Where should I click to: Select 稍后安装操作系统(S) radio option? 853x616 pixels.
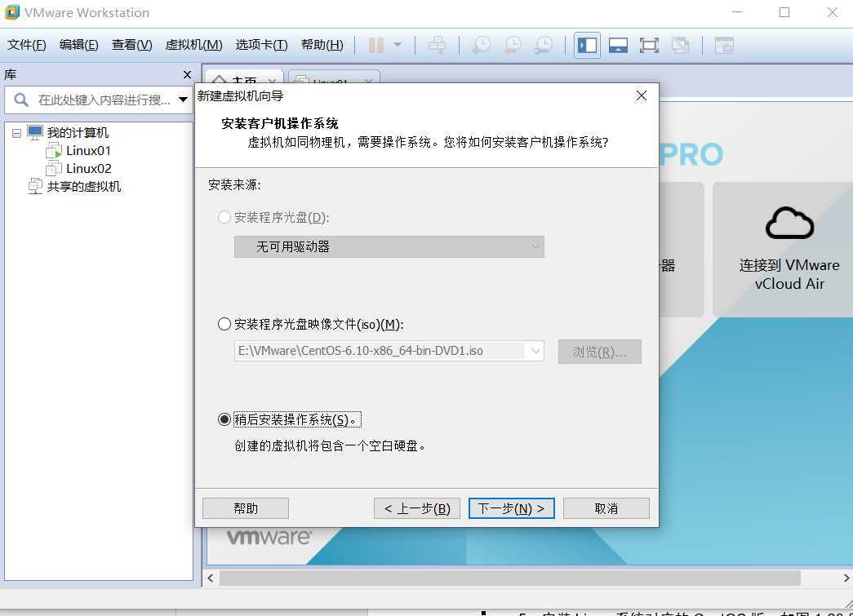point(224,419)
